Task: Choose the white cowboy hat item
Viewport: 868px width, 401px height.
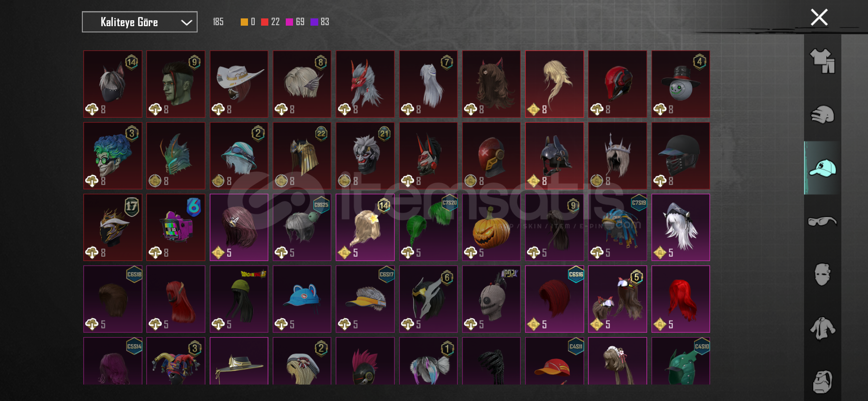Action: coord(239,84)
